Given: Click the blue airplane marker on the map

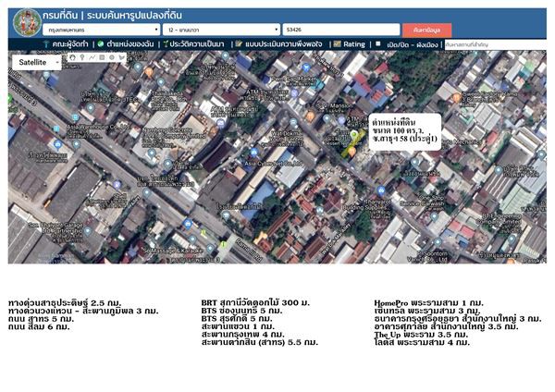Looking at the screenshot, I should (x=306, y=67).
